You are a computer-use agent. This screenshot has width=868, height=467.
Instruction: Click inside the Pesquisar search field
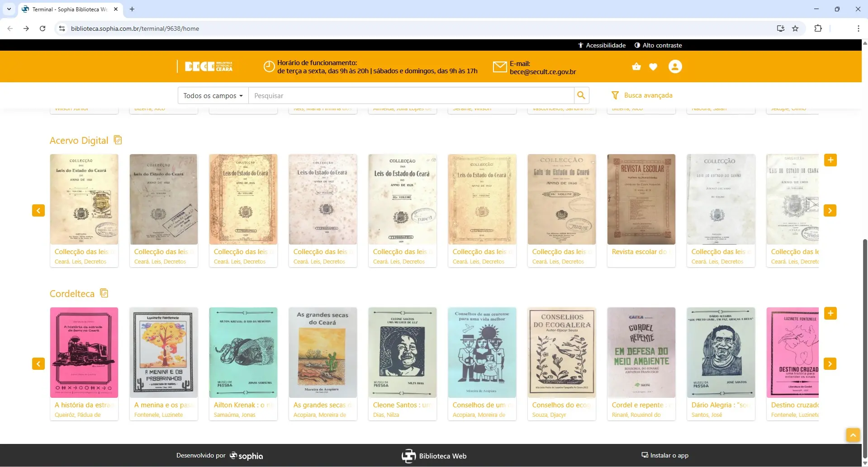click(x=407, y=95)
